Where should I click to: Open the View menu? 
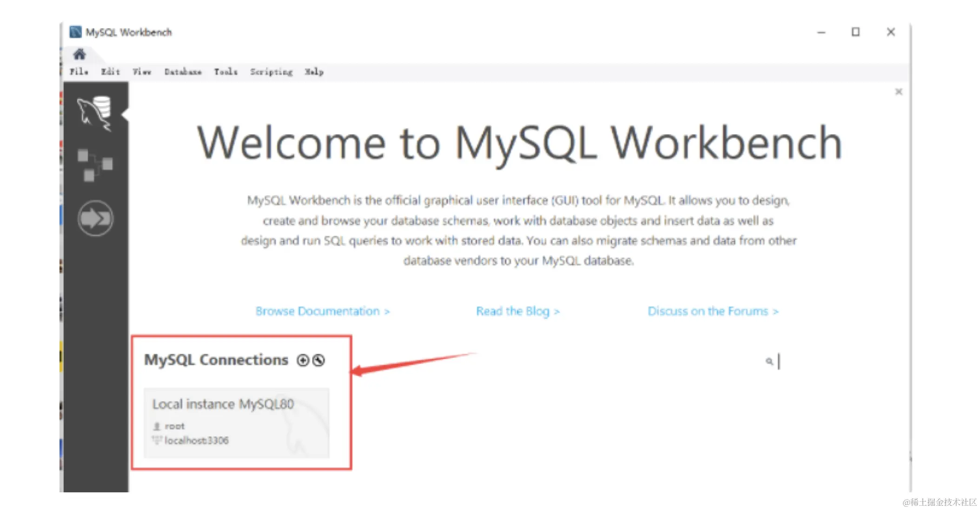click(x=142, y=72)
